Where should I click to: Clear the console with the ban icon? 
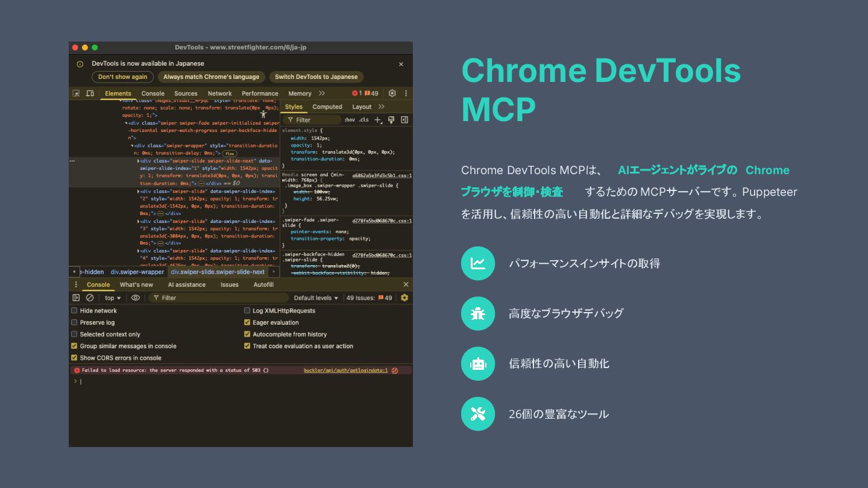(90, 298)
